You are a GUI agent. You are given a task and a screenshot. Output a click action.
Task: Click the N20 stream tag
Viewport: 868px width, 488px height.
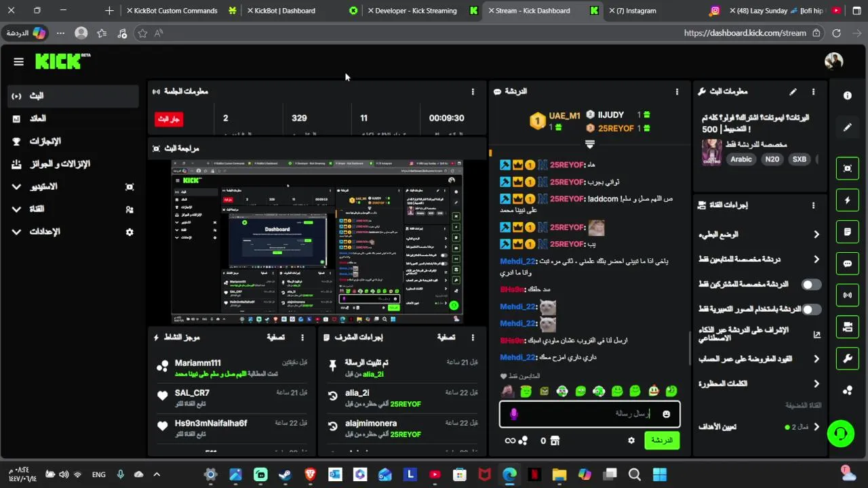pyautogui.click(x=772, y=159)
